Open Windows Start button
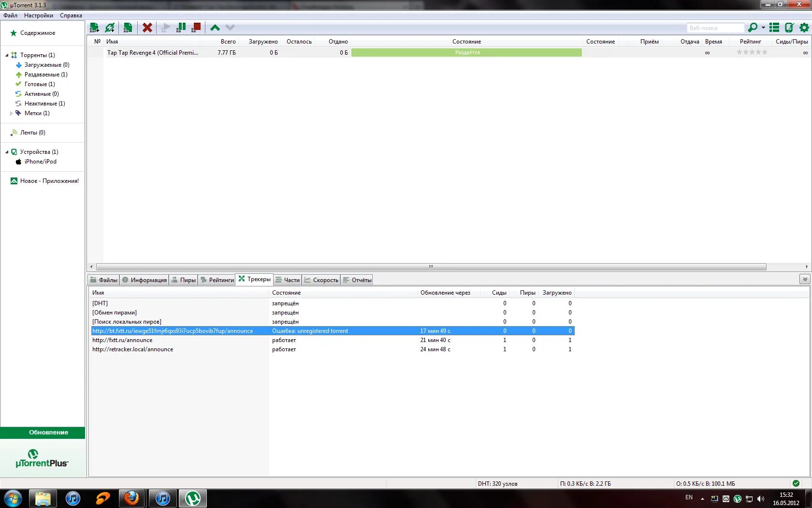This screenshot has height=508, width=812. pos(13,498)
